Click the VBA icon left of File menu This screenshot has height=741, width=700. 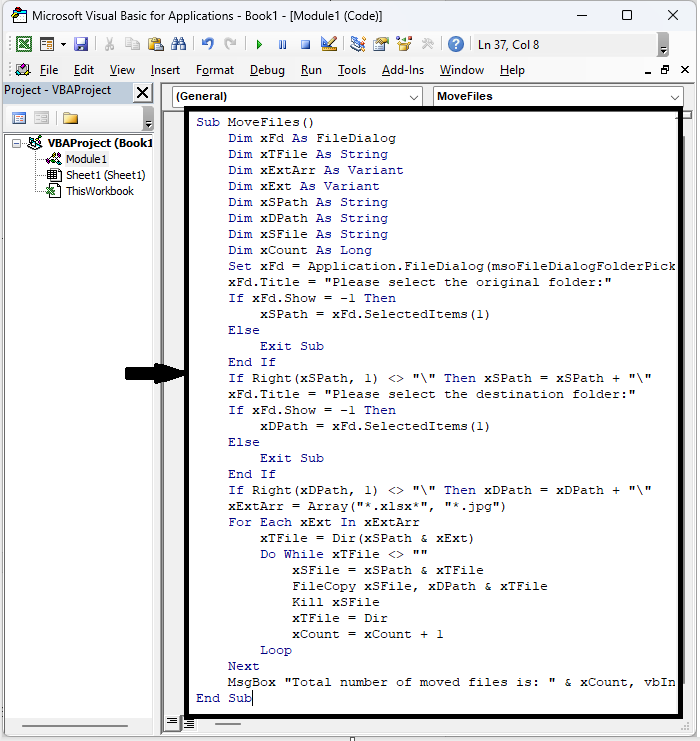coord(23,70)
